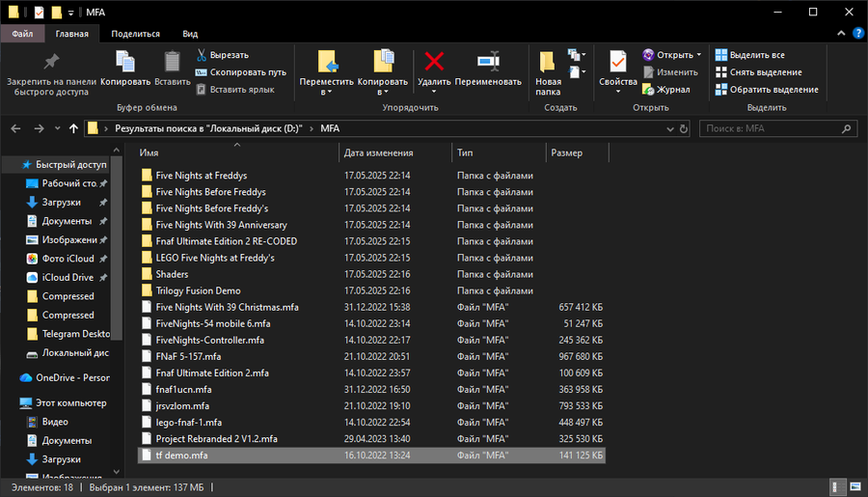Click Выделить все (Select all)
Image resolution: width=868 pixels, height=497 pixels.
pos(750,55)
